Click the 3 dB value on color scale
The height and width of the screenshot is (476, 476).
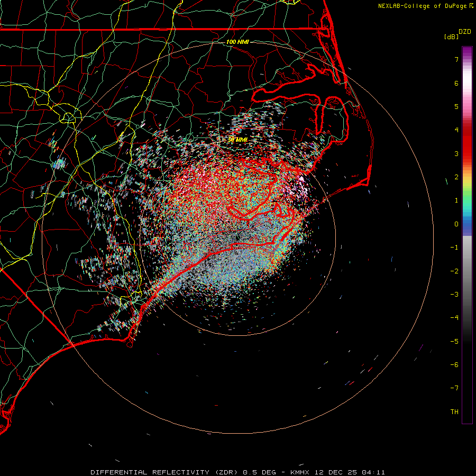tap(456, 153)
